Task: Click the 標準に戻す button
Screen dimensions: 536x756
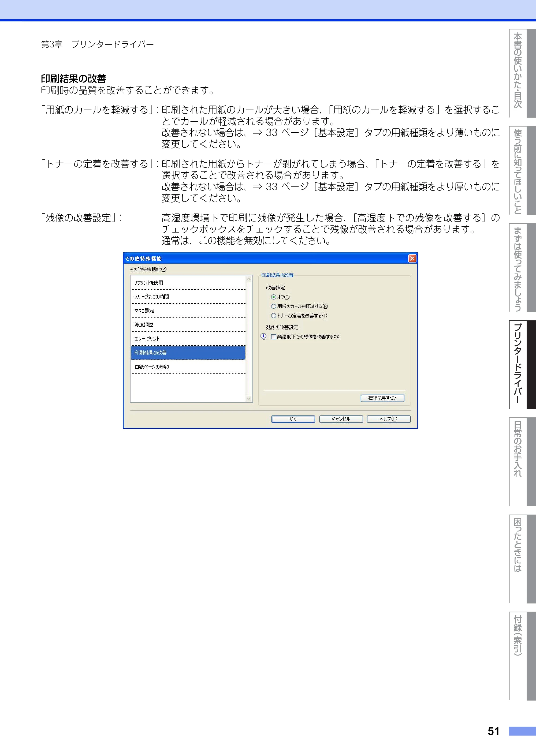Action: pos(382,398)
